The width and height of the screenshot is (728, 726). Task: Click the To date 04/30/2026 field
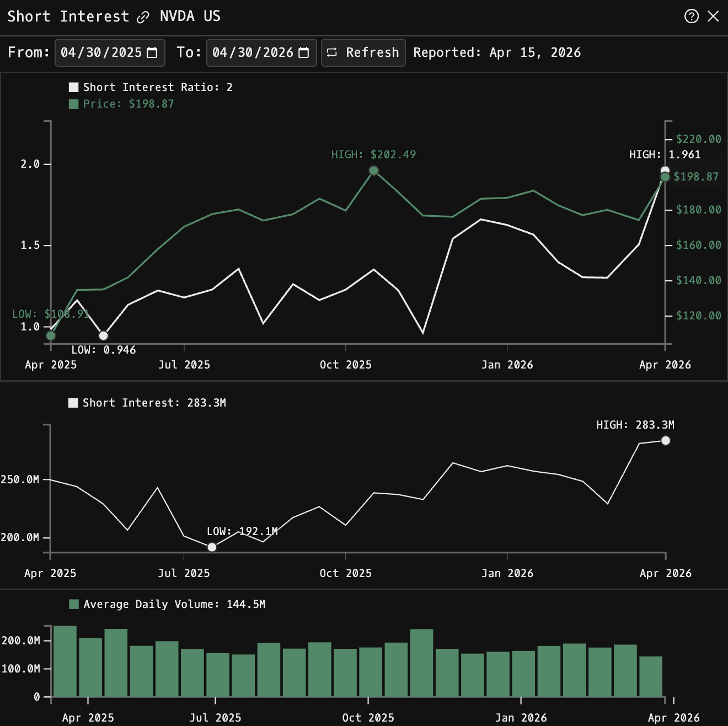261,52
